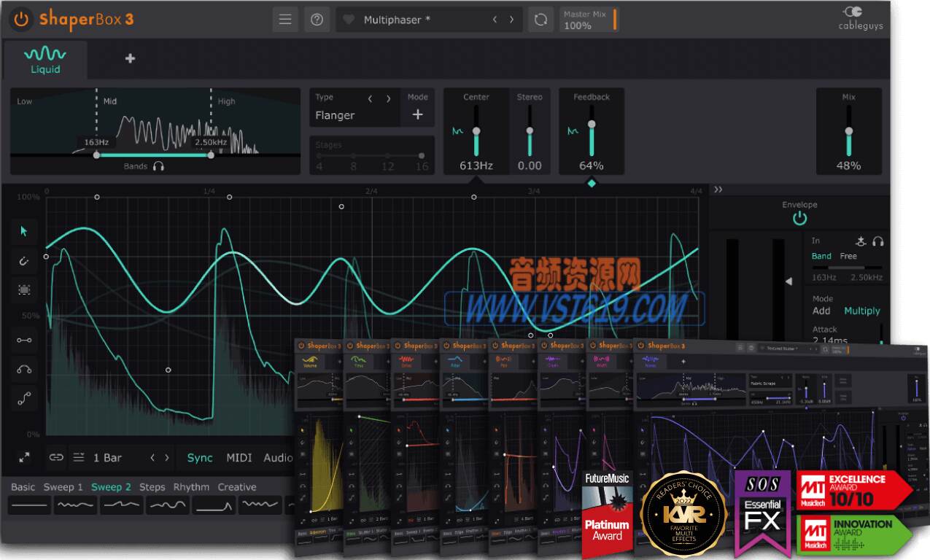This screenshot has width=930, height=560.
Task: Click the chain link icon near 1 Bar
Action: click(57, 457)
